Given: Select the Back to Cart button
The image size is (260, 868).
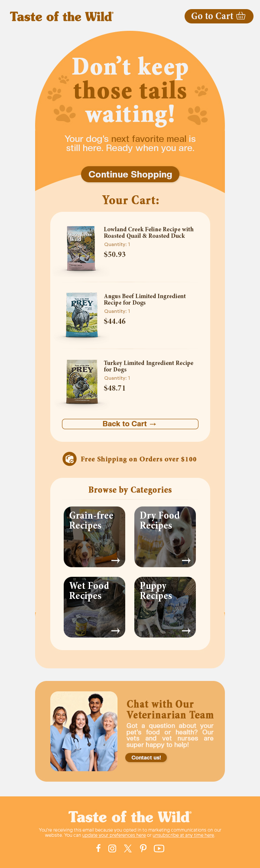Looking at the screenshot, I should [x=130, y=424].
